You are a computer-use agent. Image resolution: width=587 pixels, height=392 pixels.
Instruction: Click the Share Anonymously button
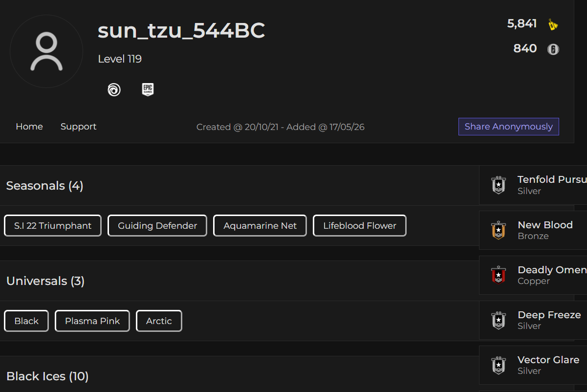[x=509, y=127]
